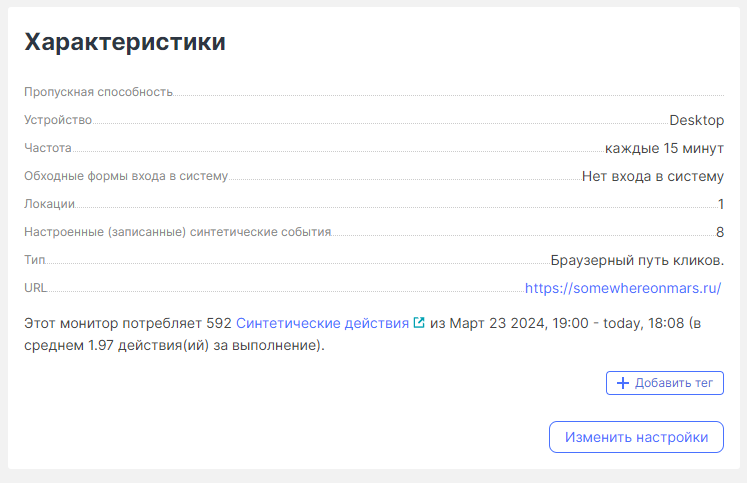
Task: Click the Частота label
Action: (x=48, y=148)
